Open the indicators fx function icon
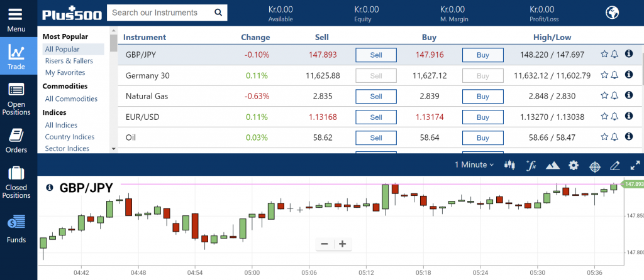Screen dimensions: 644x280 (x=531, y=165)
